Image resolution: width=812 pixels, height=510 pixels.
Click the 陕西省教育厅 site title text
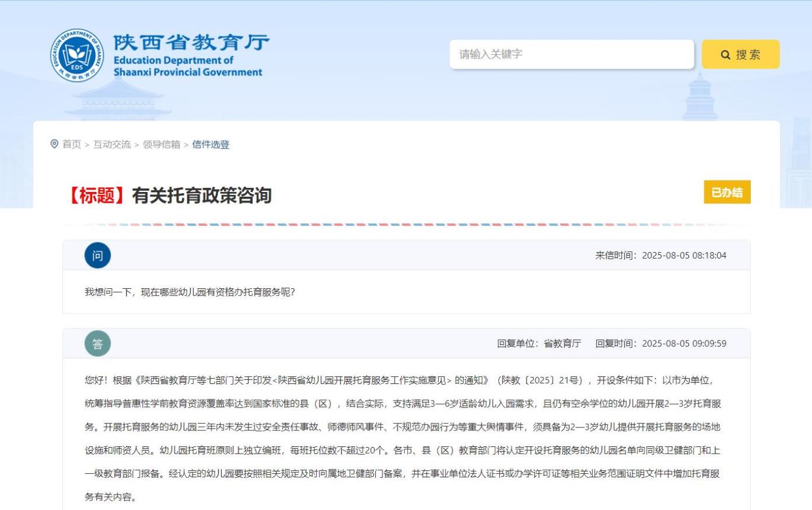point(191,43)
